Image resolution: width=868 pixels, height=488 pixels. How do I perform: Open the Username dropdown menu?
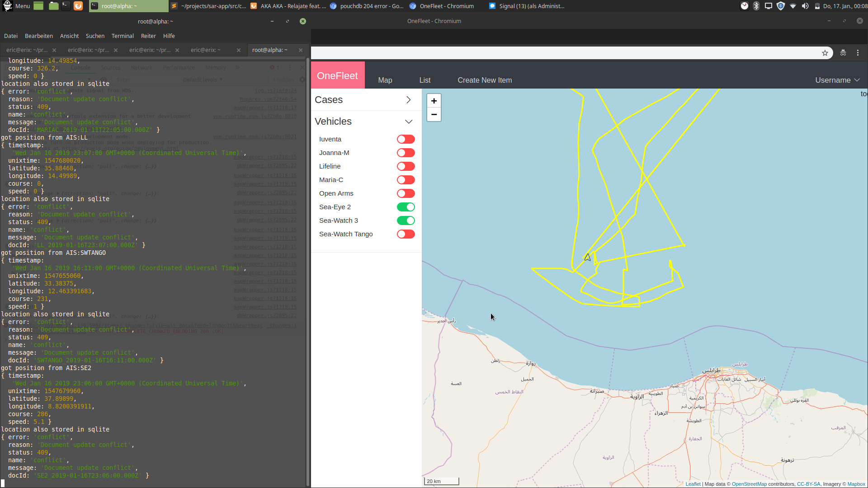(x=837, y=80)
